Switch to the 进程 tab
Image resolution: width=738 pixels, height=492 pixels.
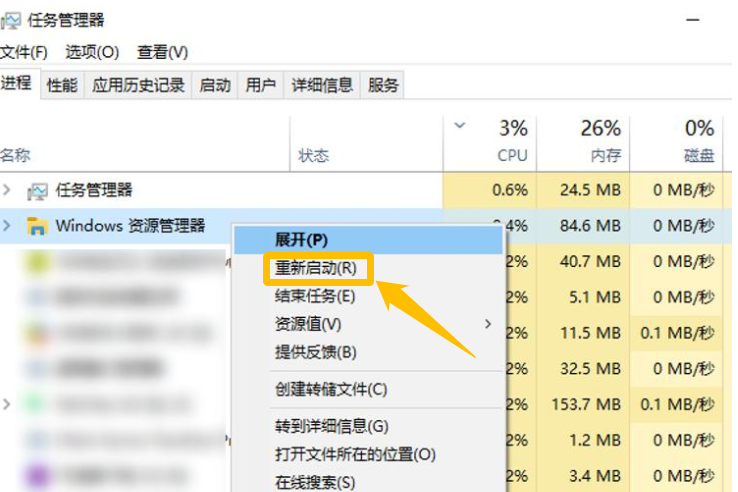pyautogui.click(x=20, y=83)
